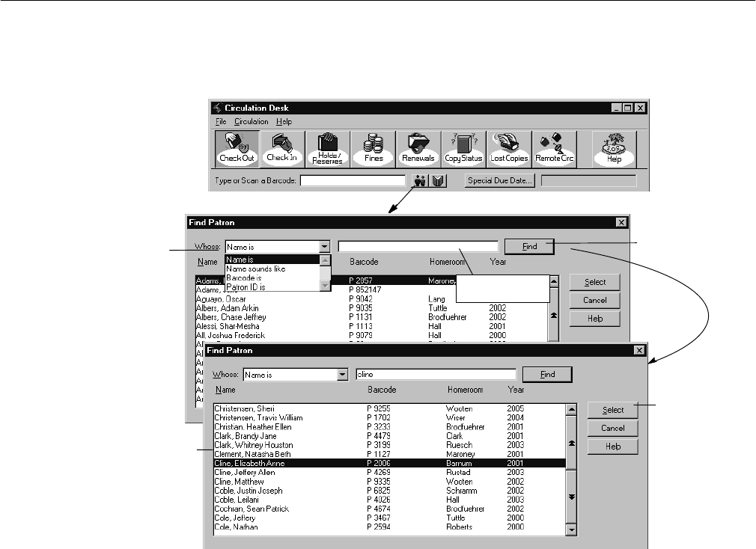
Task: Select Christensen, Travis William row
Action: click(389, 417)
